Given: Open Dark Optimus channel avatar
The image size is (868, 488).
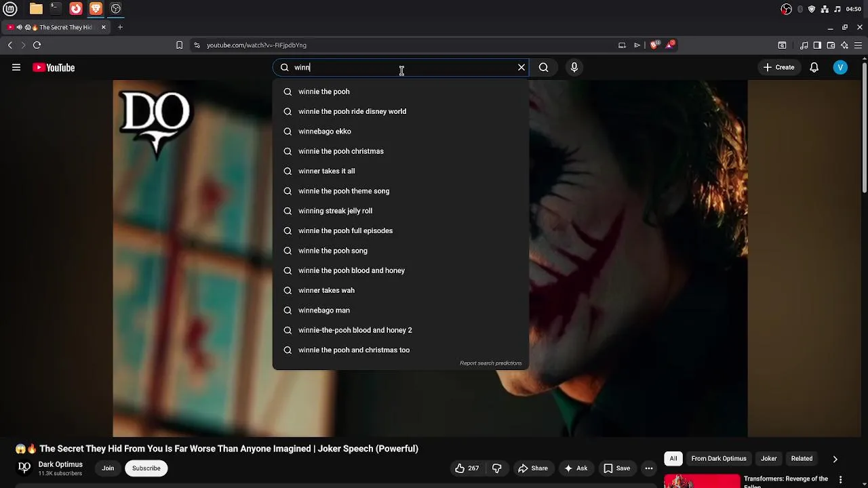Looking at the screenshot, I should tap(24, 468).
